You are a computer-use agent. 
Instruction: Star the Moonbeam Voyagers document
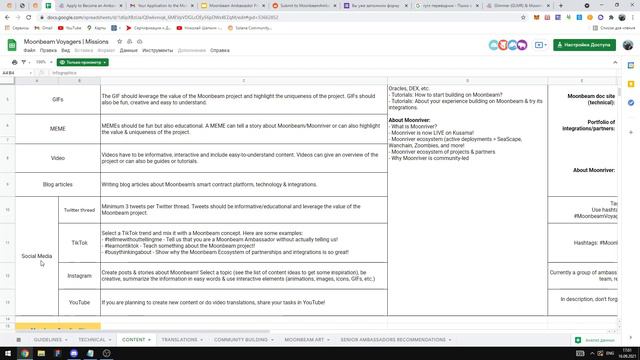click(x=120, y=42)
